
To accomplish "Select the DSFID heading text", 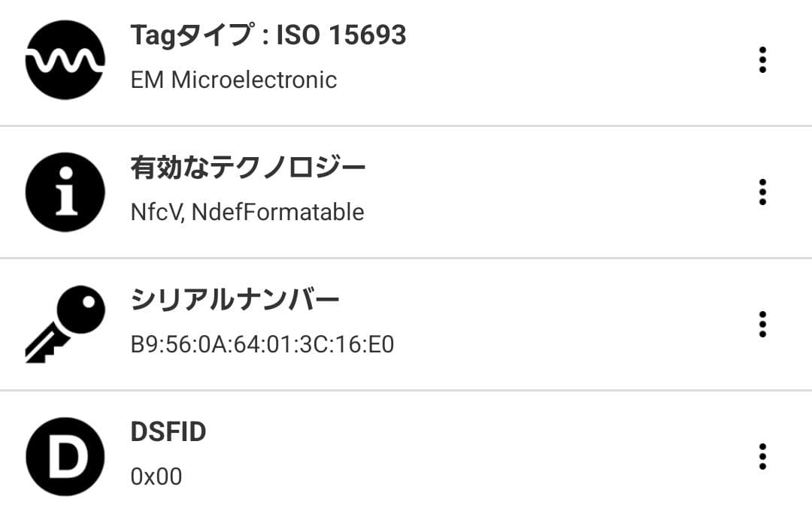I will pos(168,432).
